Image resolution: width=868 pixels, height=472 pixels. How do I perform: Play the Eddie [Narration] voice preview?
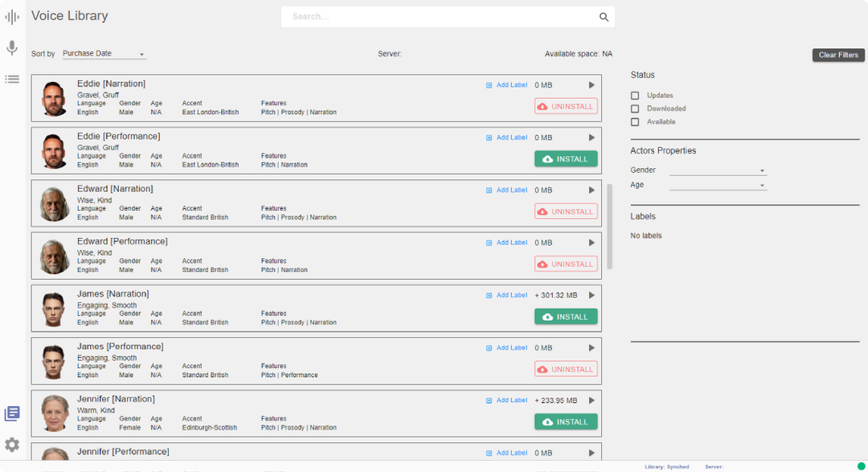pyautogui.click(x=592, y=85)
